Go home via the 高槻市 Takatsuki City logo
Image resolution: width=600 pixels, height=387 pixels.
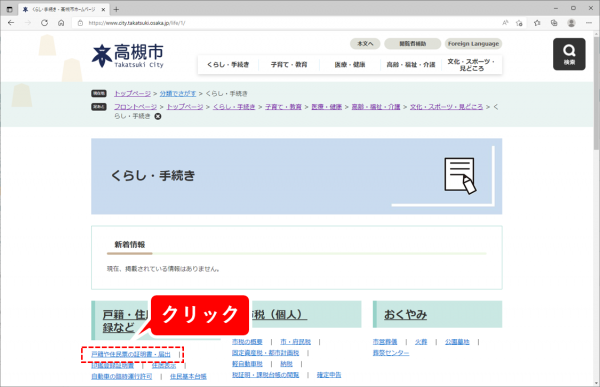tap(128, 56)
